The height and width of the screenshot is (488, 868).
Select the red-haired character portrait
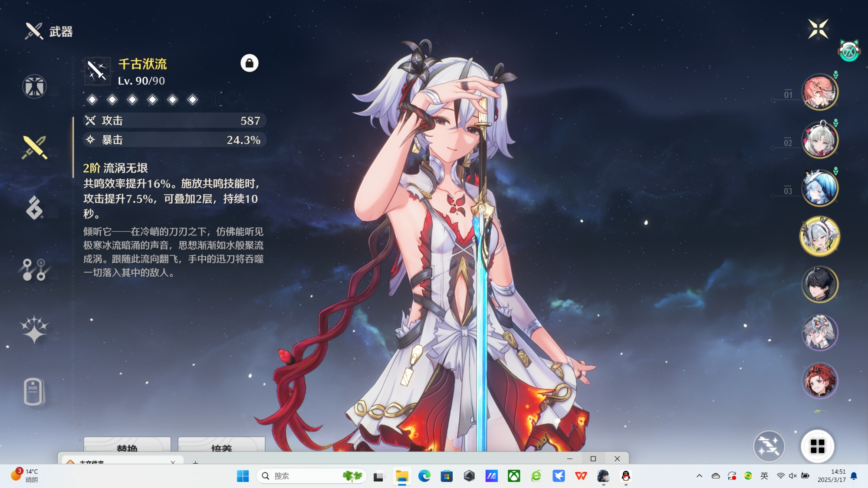(x=819, y=381)
